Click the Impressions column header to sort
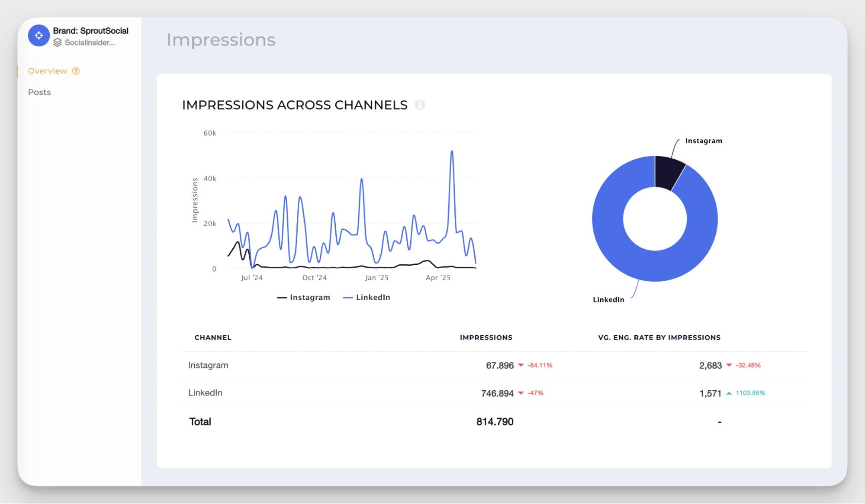865x504 pixels. point(486,337)
